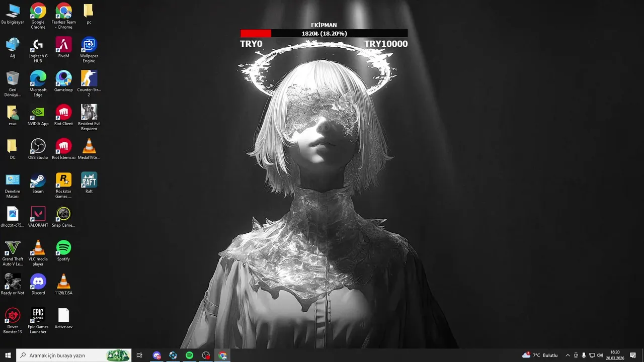Image resolution: width=644 pixels, height=362 pixels.
Task: Switch to OBS Studio in the taskbar
Action: pyautogui.click(x=206, y=355)
